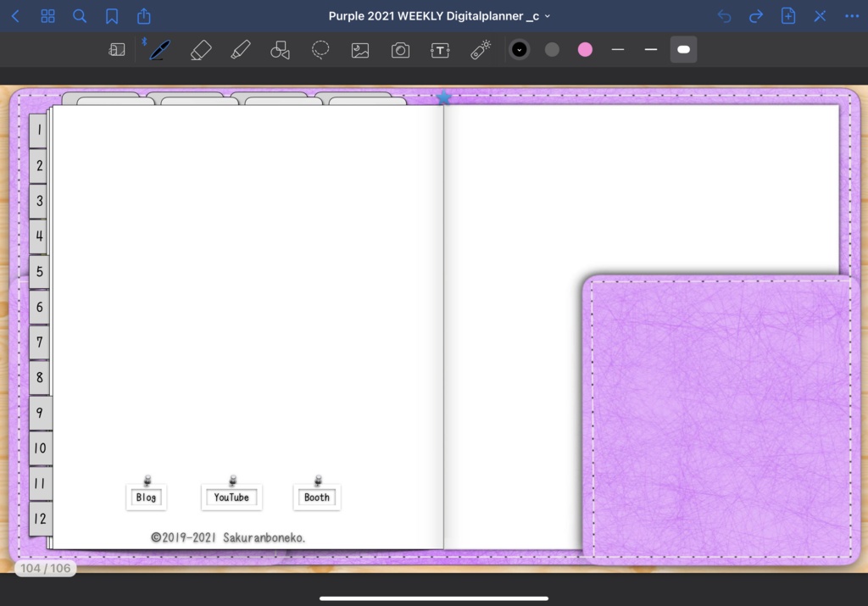
Task: Choose the gray pen color
Action: coord(552,50)
